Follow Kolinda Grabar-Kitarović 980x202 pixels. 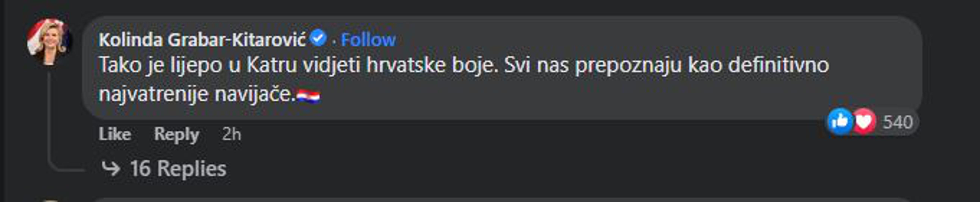368,40
